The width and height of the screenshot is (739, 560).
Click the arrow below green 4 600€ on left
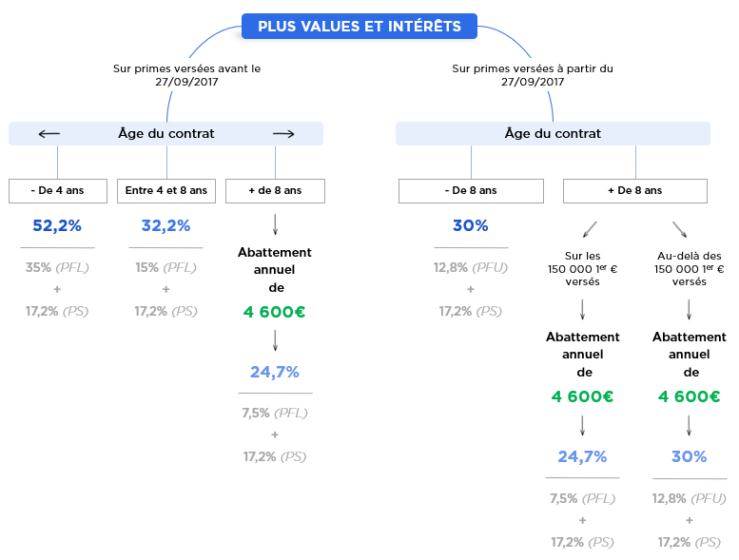[x=275, y=340]
